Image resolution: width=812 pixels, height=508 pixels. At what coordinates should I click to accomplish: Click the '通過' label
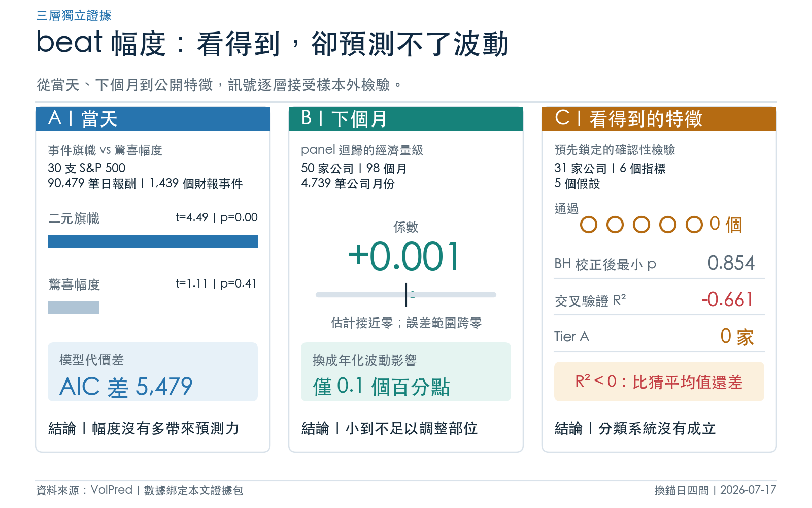pos(566,209)
